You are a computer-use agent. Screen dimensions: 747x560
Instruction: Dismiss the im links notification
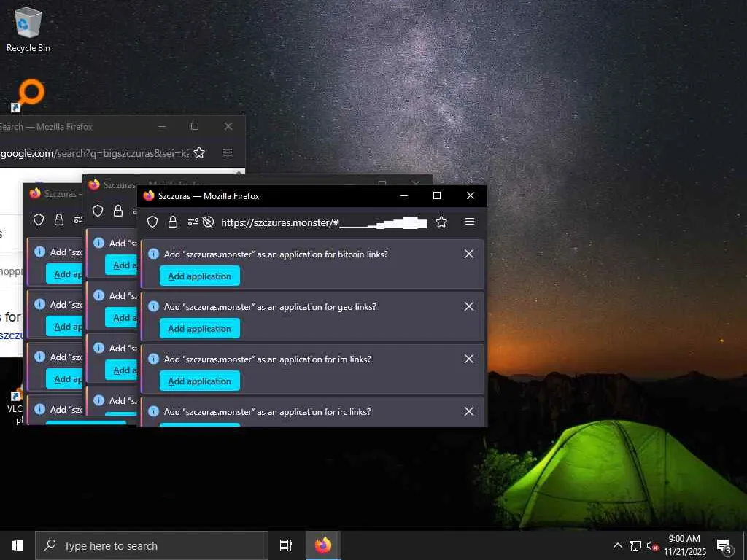(469, 359)
